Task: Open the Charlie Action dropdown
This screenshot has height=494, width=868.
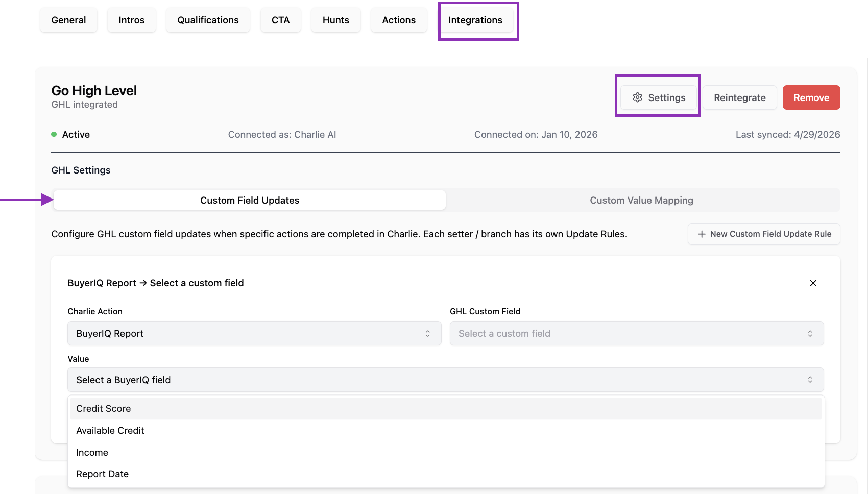Action: (x=254, y=333)
